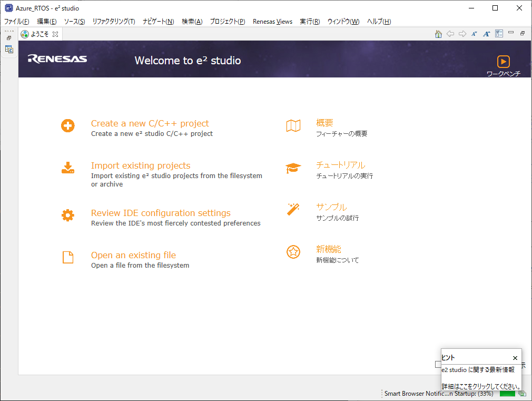Click the graduation cap tutorial icon
Viewport: 532px width, 401px height.
point(293,168)
